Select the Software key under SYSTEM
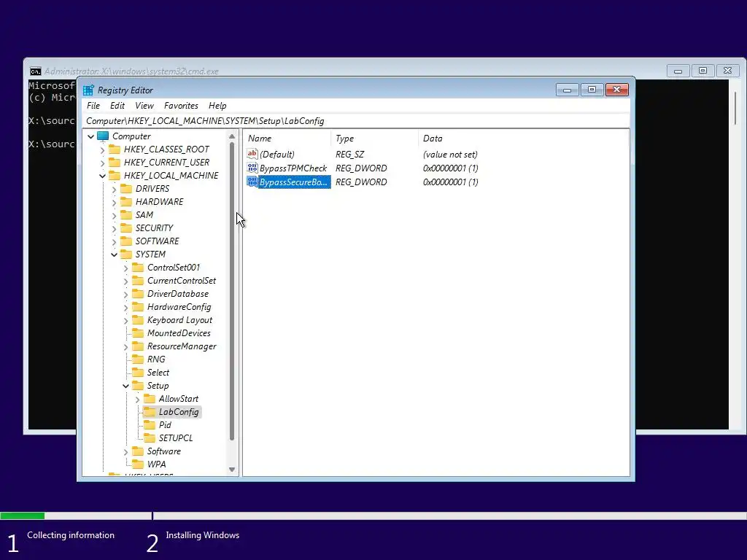This screenshot has width=747, height=560. (164, 451)
